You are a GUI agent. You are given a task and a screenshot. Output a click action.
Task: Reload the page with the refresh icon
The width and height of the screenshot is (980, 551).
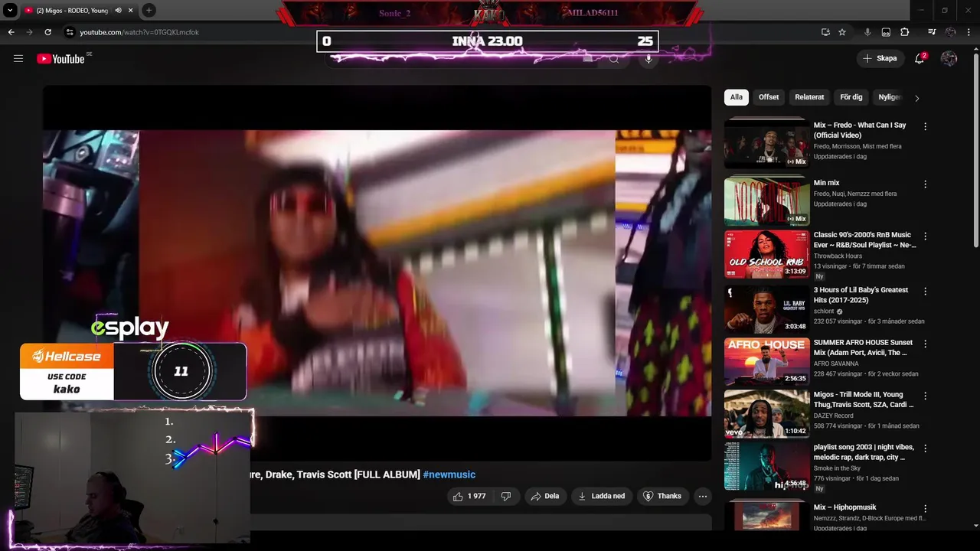point(47,32)
